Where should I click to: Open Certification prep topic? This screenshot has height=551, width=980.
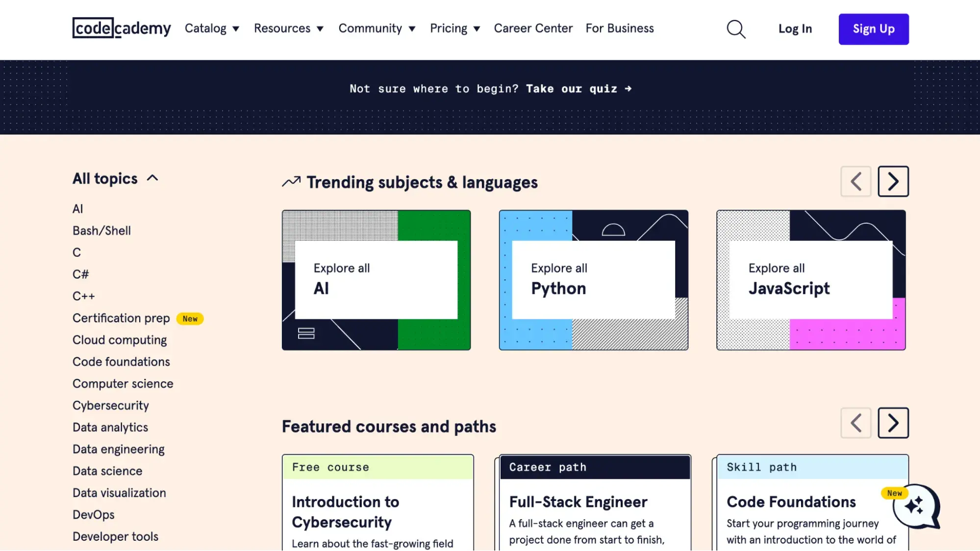point(121,318)
